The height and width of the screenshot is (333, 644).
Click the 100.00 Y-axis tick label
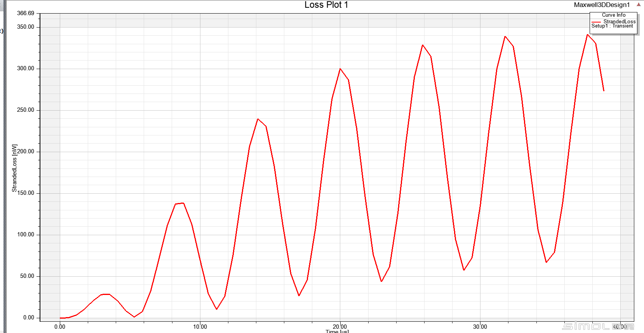point(26,234)
